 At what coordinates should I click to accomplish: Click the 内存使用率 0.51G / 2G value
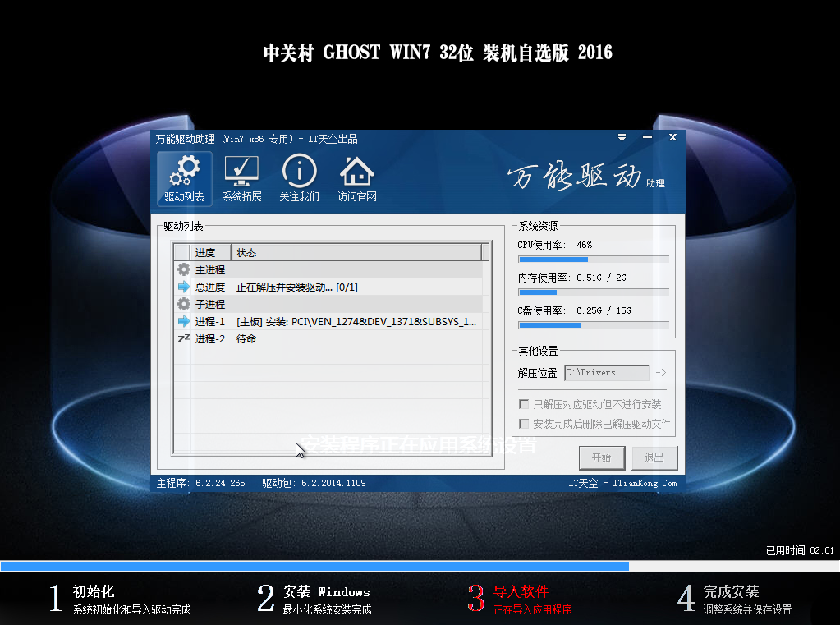(x=601, y=278)
